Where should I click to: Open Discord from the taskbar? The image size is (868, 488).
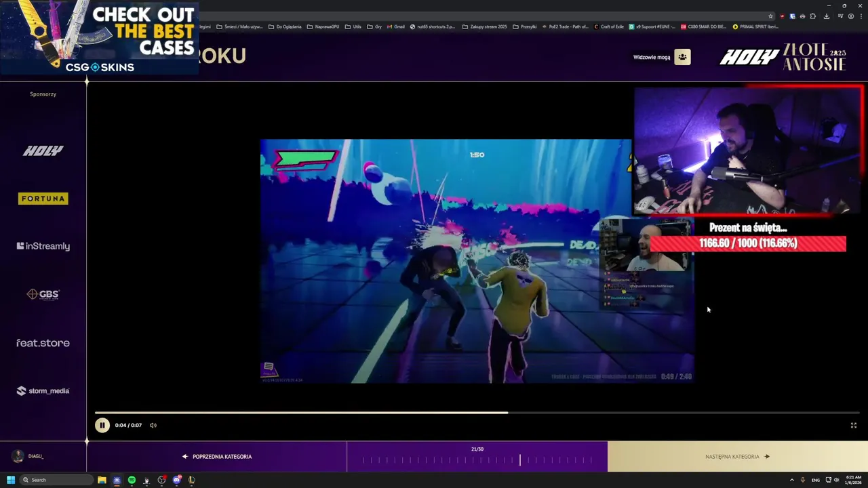pos(176,480)
